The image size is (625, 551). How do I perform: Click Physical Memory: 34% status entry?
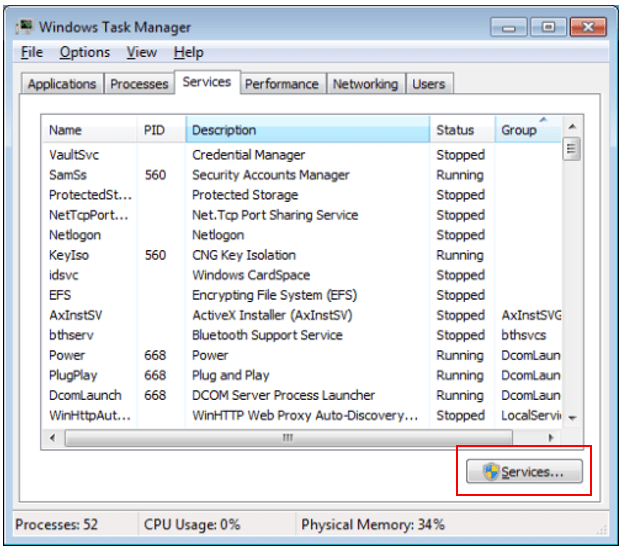point(373,524)
